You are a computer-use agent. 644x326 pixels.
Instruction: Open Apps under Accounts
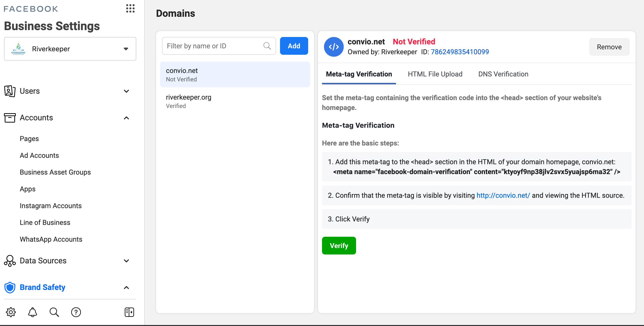(x=27, y=189)
